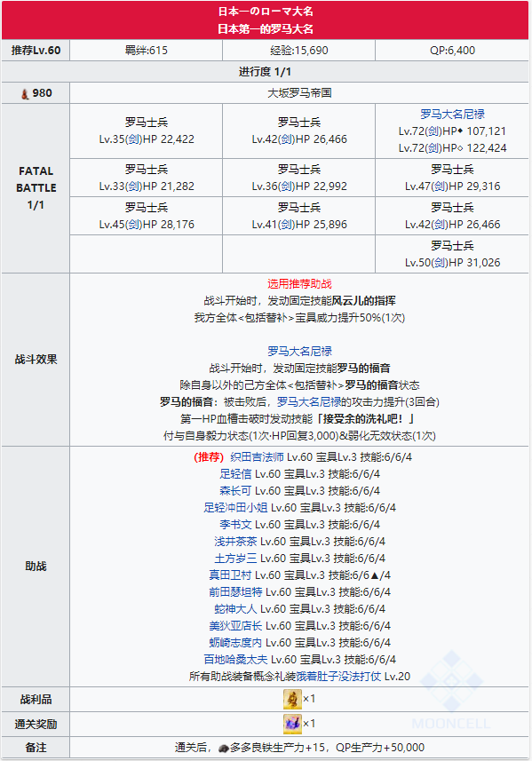Click the 推荐Lv.60 header cell
Screen dimensions: 532x761
36,51
